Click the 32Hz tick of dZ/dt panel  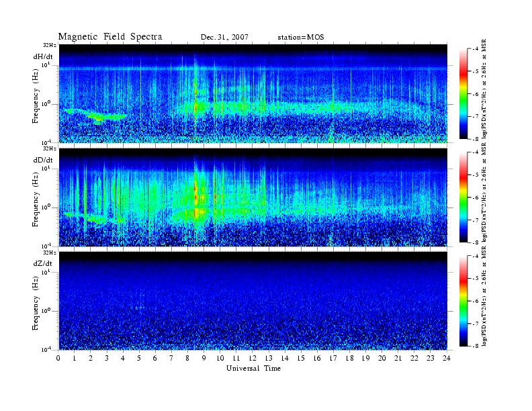point(50,253)
